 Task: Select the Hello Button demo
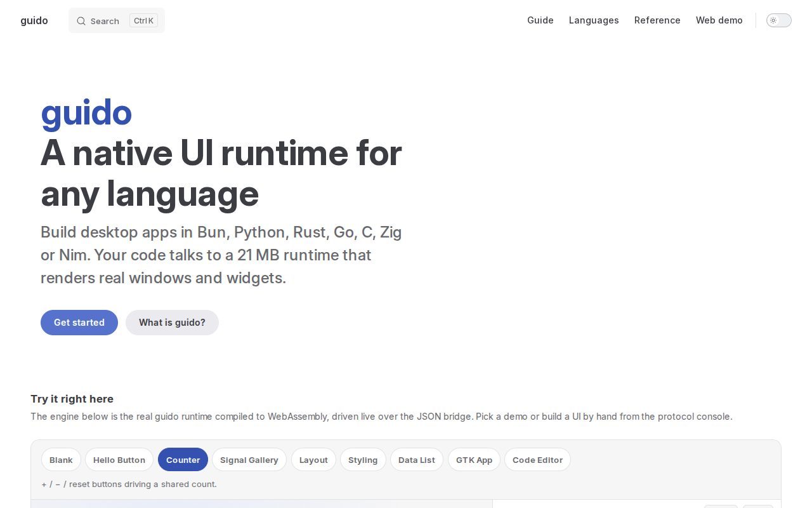tap(119, 460)
